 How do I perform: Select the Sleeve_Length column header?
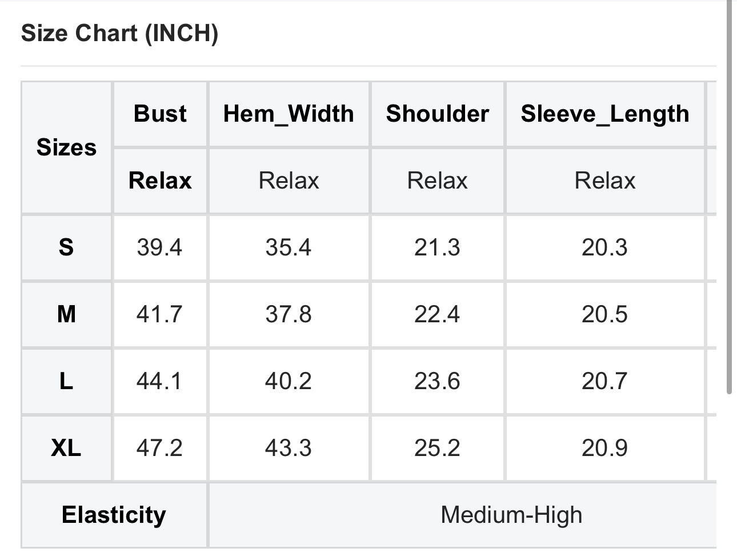click(x=605, y=114)
